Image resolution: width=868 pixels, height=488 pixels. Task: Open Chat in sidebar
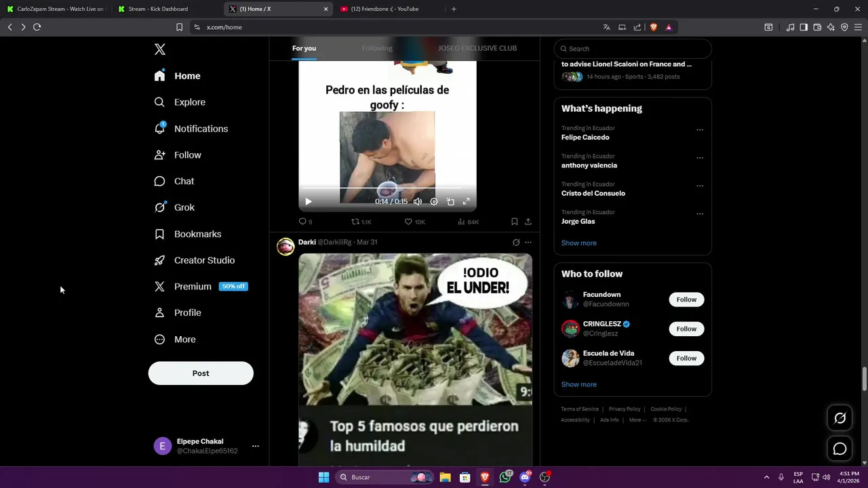click(174, 182)
